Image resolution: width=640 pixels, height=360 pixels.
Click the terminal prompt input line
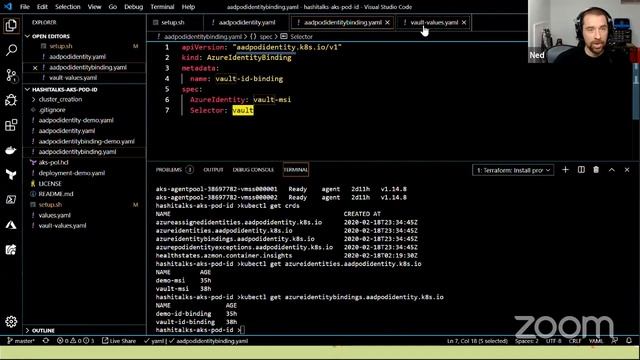tap(200, 330)
